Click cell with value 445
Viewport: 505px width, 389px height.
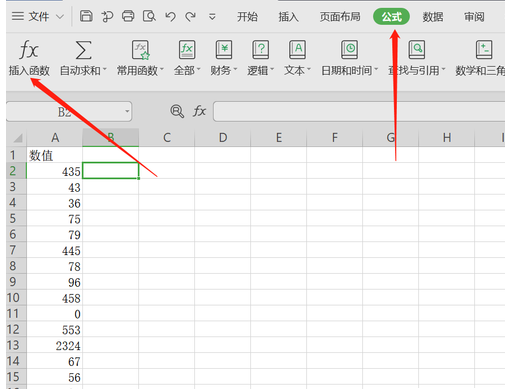click(55, 250)
